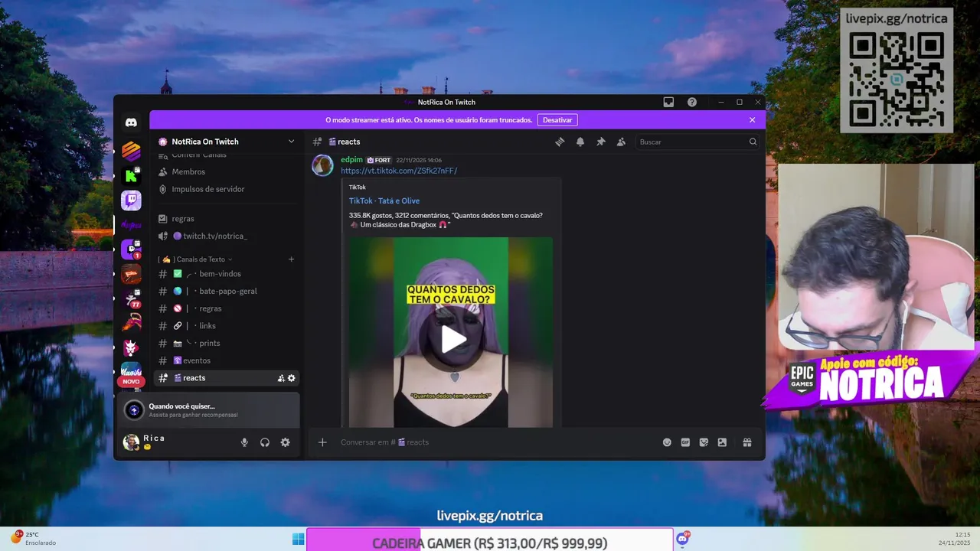Add a channel with the Canais de Texto plus
Screen dimensions: 980x551
tap(291, 259)
